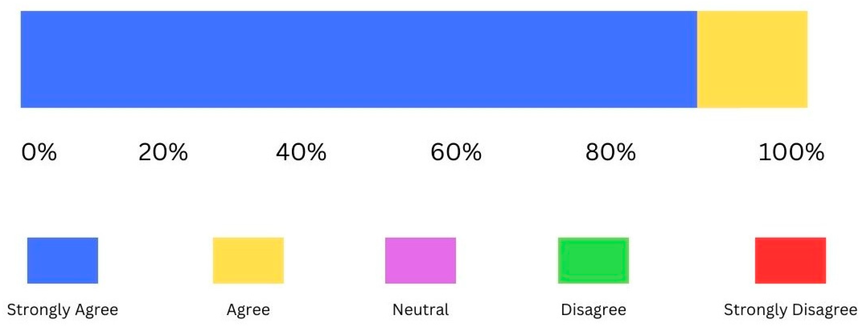
Task: Click the "Agree" legend label text
Action: 248,310
